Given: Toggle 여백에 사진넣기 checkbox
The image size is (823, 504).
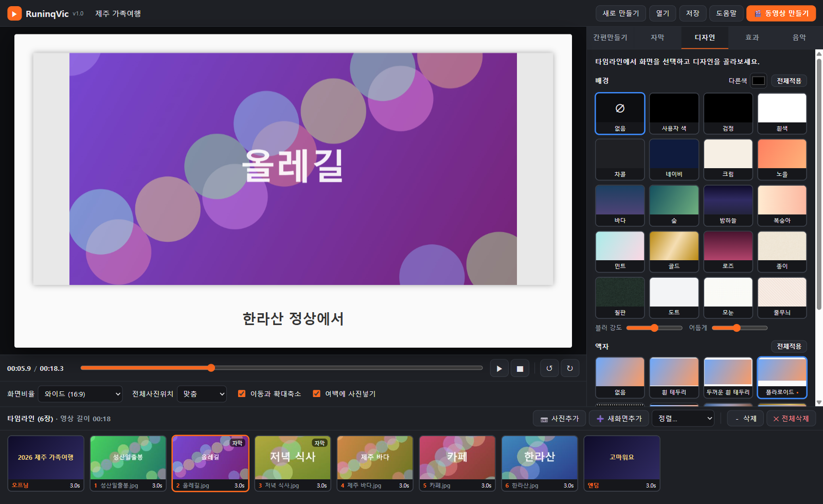Looking at the screenshot, I should click(x=317, y=394).
